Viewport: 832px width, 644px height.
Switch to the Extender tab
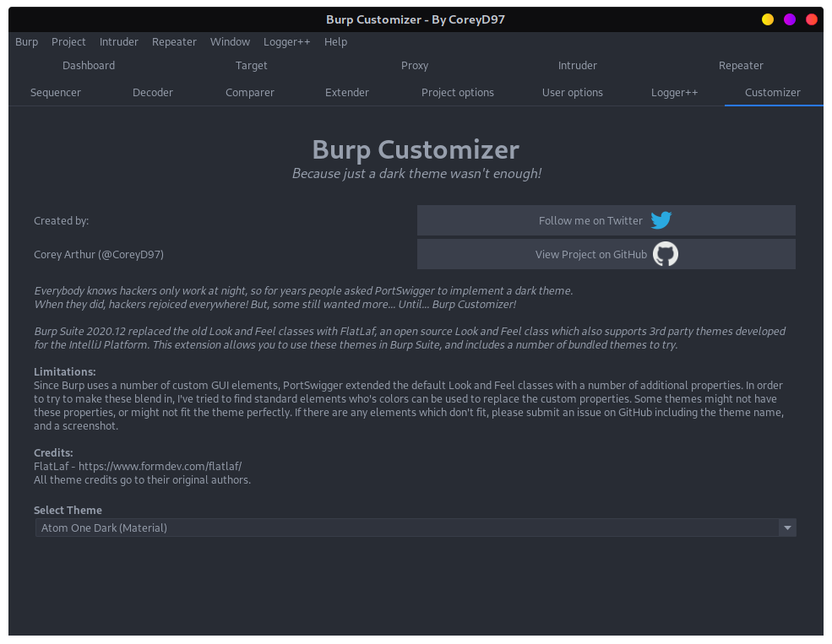pyautogui.click(x=347, y=93)
